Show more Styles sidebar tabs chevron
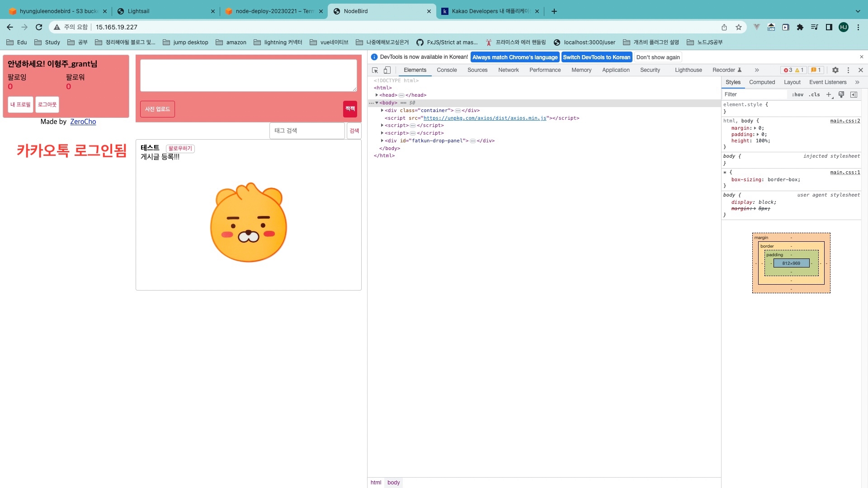Image resolution: width=868 pixels, height=488 pixels. pyautogui.click(x=857, y=82)
